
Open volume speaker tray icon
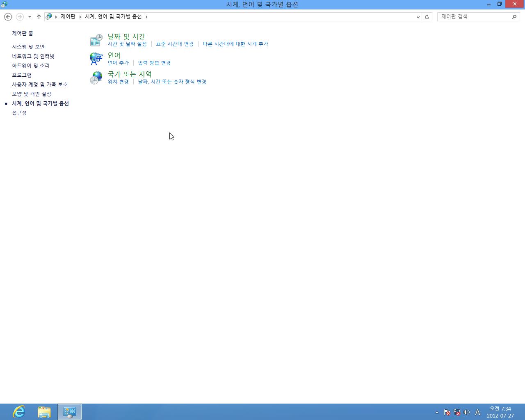coord(466,412)
